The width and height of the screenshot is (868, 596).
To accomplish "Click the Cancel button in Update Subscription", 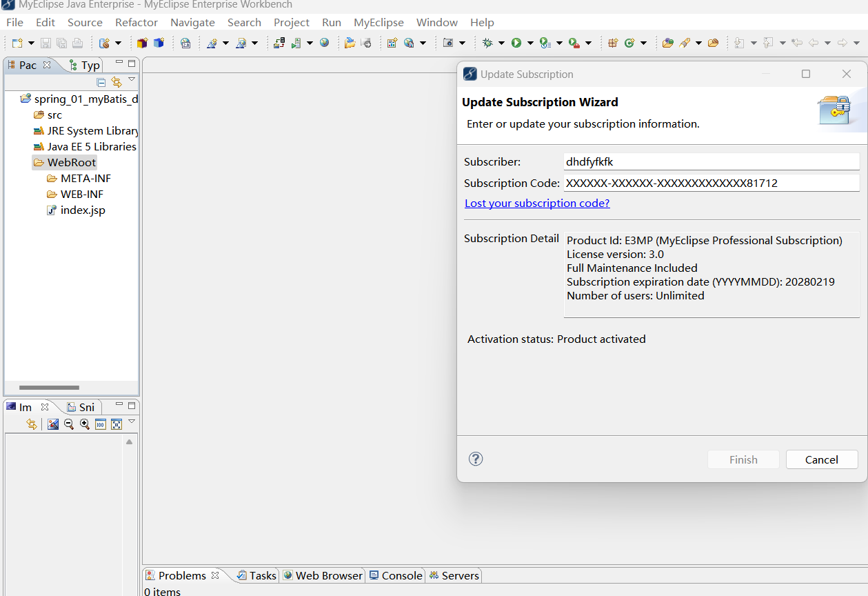I will [822, 459].
